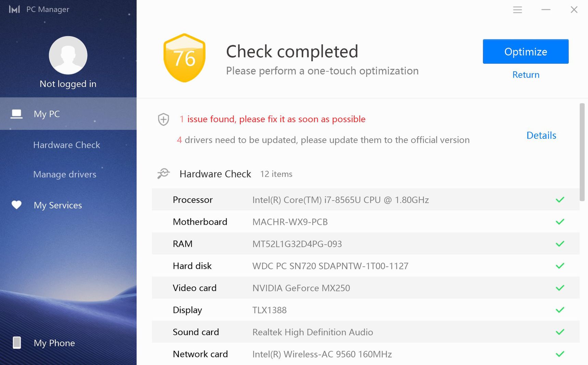Close the PC Manager window
Image resolution: width=588 pixels, height=365 pixels.
[x=574, y=10]
